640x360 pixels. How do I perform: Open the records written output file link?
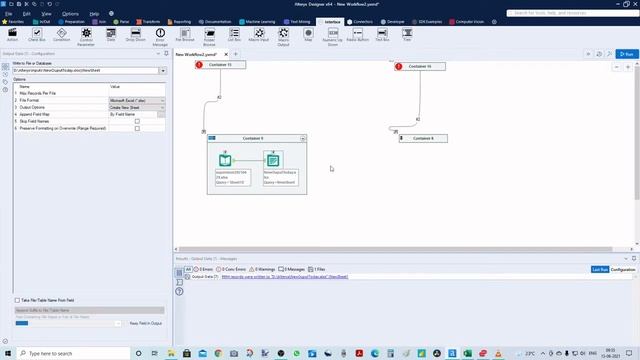pos(285,277)
